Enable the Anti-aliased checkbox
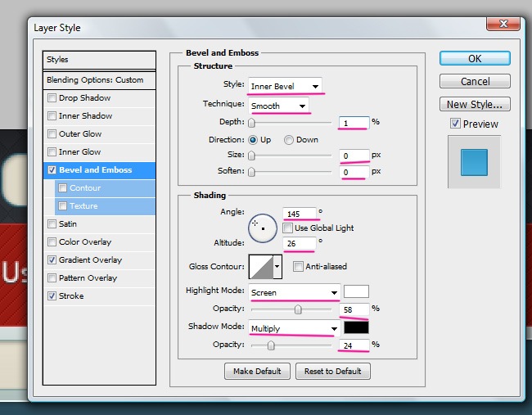 pyautogui.click(x=298, y=267)
